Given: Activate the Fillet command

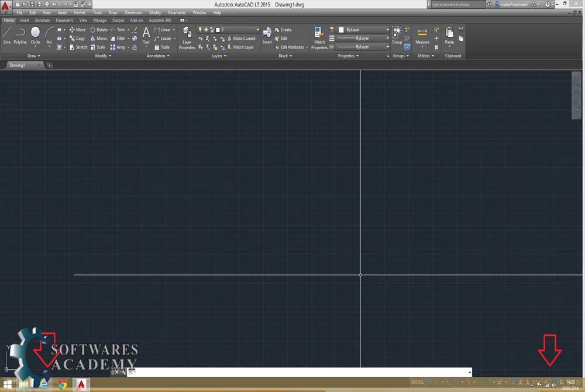Looking at the screenshot, I should coord(118,39).
